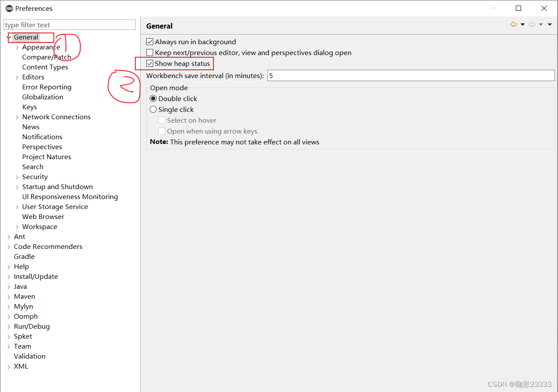Select the Network Connections preference page
The width and height of the screenshot is (558, 392).
[56, 117]
